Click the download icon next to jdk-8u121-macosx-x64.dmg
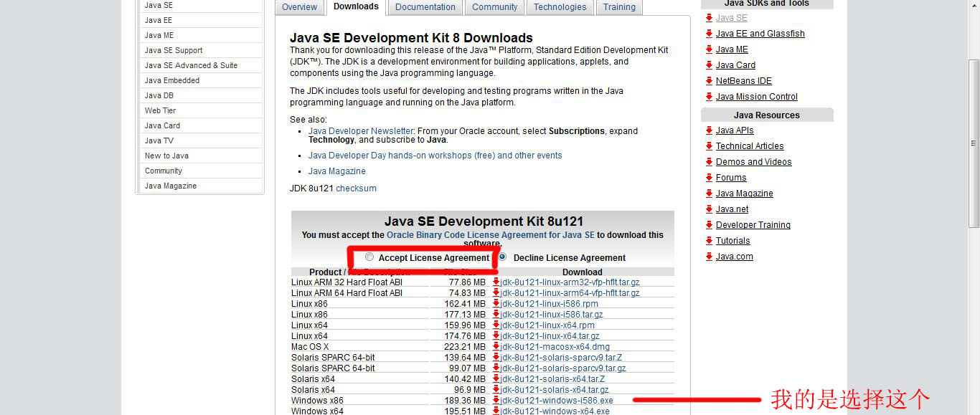This screenshot has width=980, height=415. coord(496,346)
